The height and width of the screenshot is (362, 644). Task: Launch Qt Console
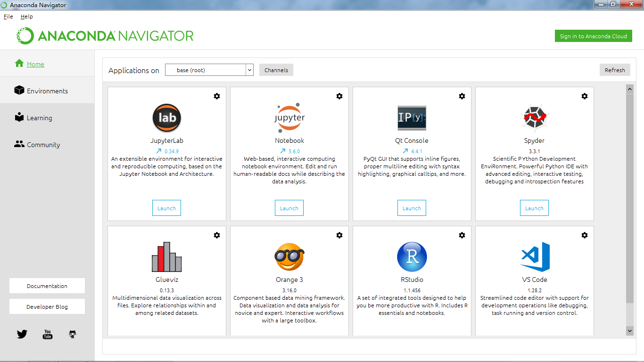412,208
